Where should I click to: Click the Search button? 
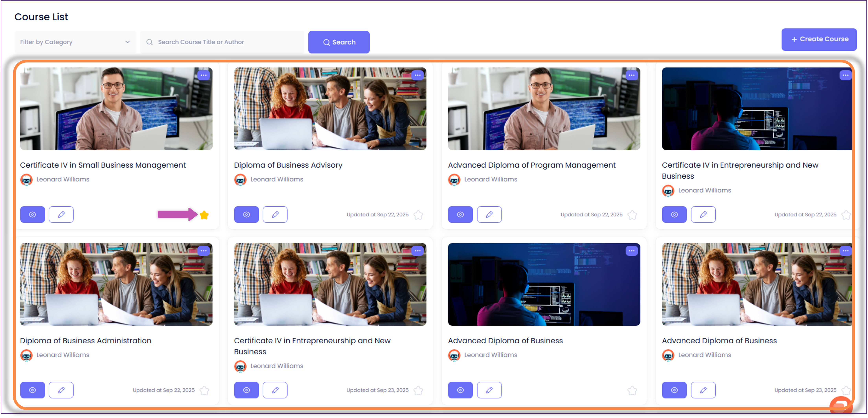[x=339, y=42]
